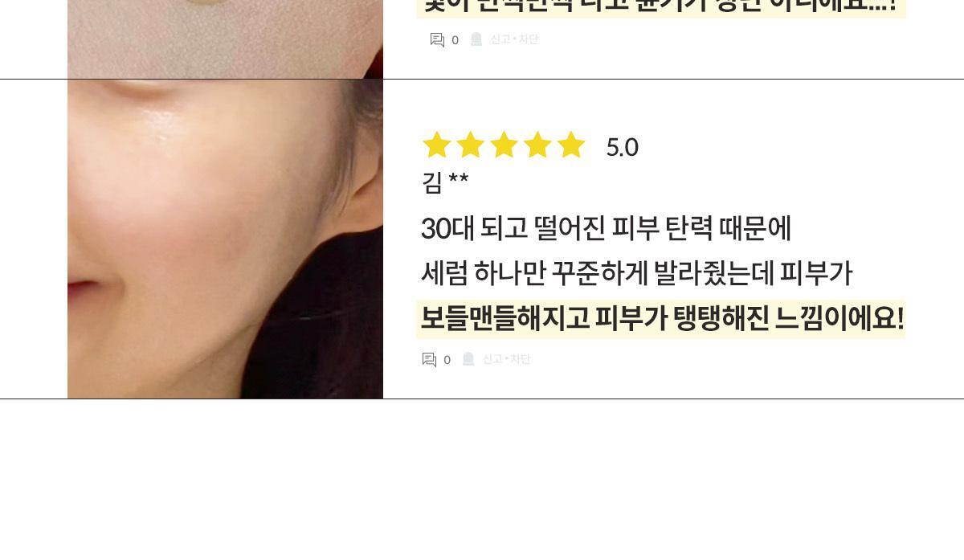This screenshot has width=964, height=560.
Task: Click 신고•차단 link under 김 ** review
Action: point(506,359)
